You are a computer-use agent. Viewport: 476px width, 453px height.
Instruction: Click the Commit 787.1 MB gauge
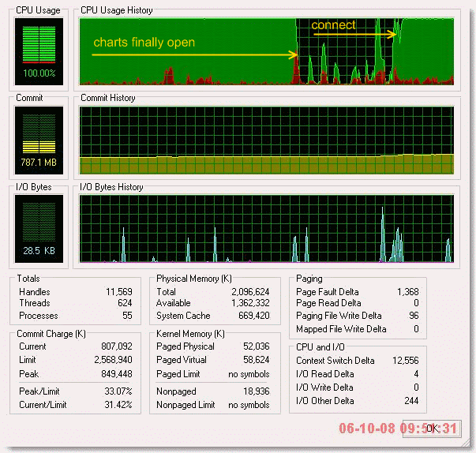pos(39,140)
